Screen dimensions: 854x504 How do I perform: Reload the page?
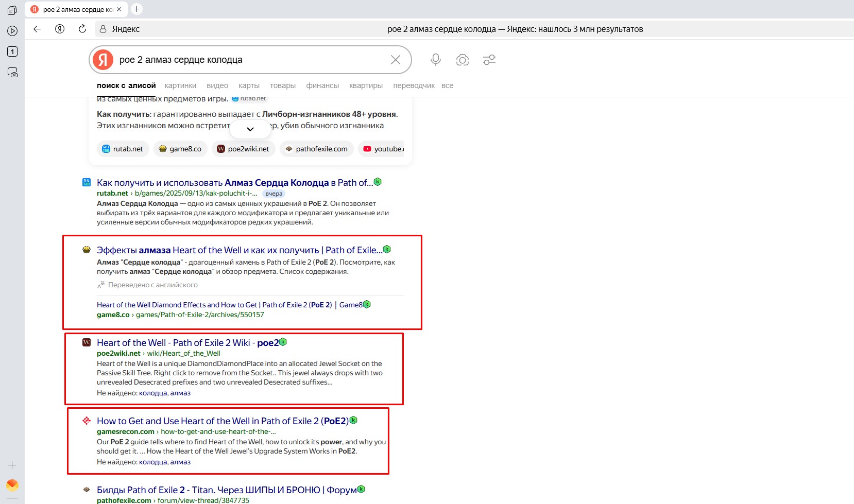tap(82, 29)
